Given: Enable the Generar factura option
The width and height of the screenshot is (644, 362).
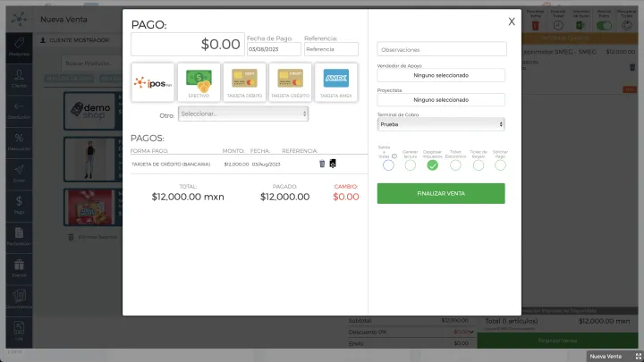Looking at the screenshot, I should pos(411,164).
